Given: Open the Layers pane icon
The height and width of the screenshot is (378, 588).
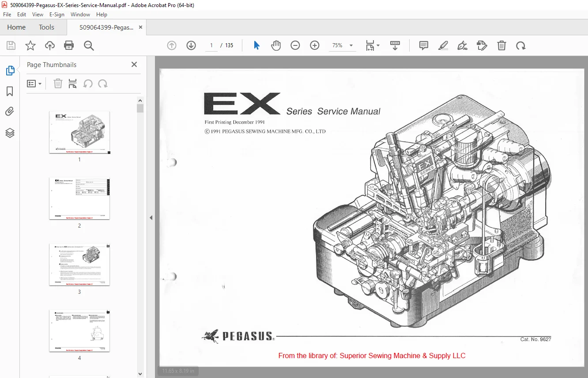Looking at the screenshot, I should click(10, 133).
